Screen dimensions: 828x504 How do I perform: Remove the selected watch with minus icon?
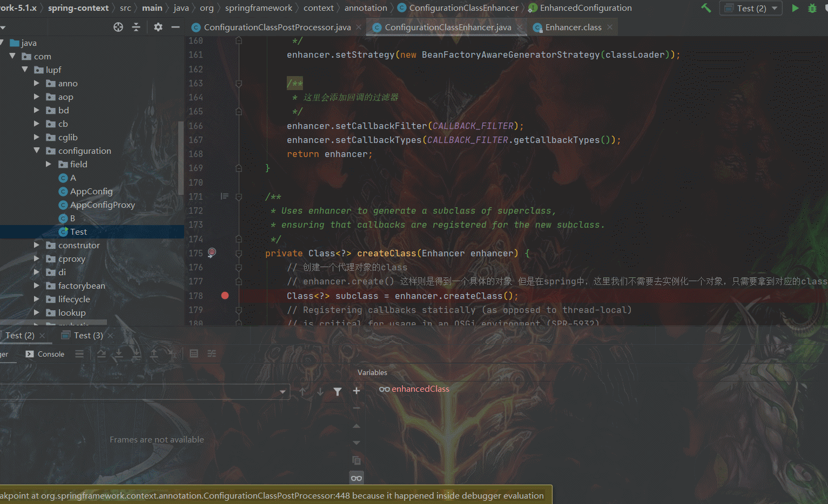356,408
